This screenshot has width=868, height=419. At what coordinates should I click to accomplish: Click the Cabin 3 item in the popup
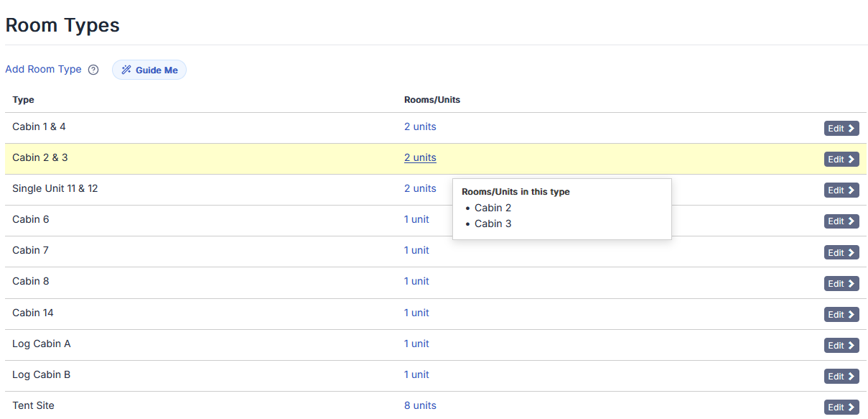point(493,224)
